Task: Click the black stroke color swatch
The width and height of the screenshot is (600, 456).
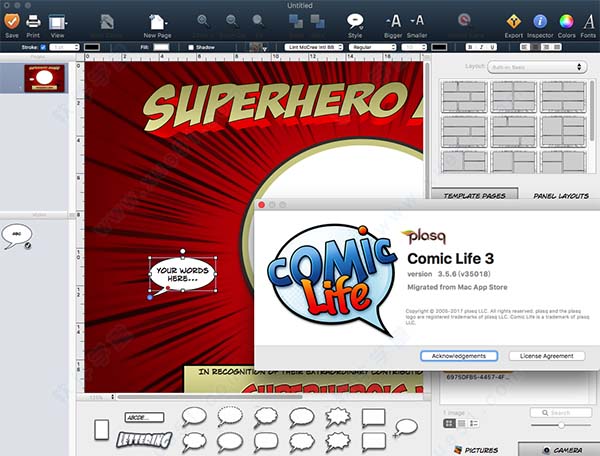Action: [x=92, y=47]
